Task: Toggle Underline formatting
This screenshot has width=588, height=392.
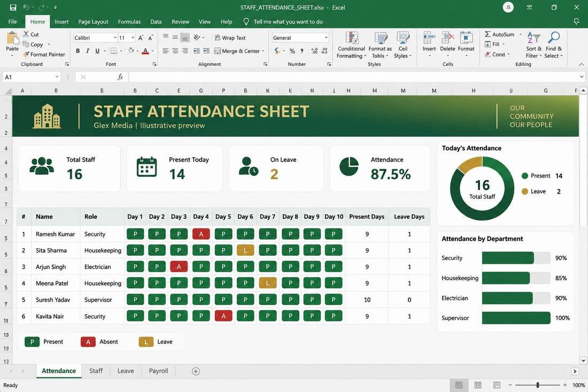Action: point(97,51)
